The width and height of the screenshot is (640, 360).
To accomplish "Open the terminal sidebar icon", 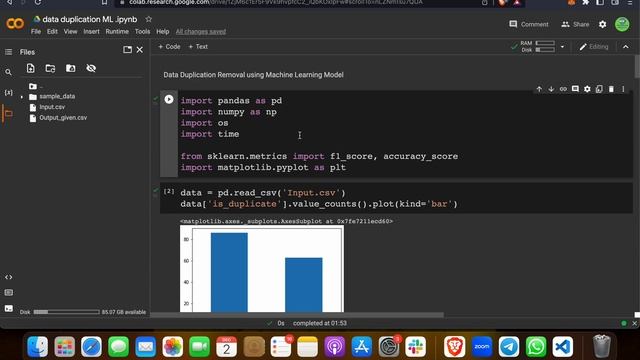I will 8,309.
